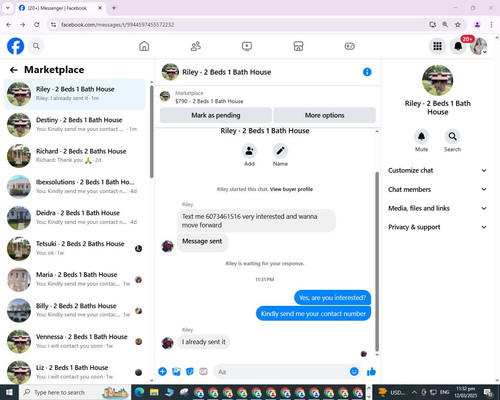
Task: Click the 'I already sent it' message
Action: click(x=204, y=342)
